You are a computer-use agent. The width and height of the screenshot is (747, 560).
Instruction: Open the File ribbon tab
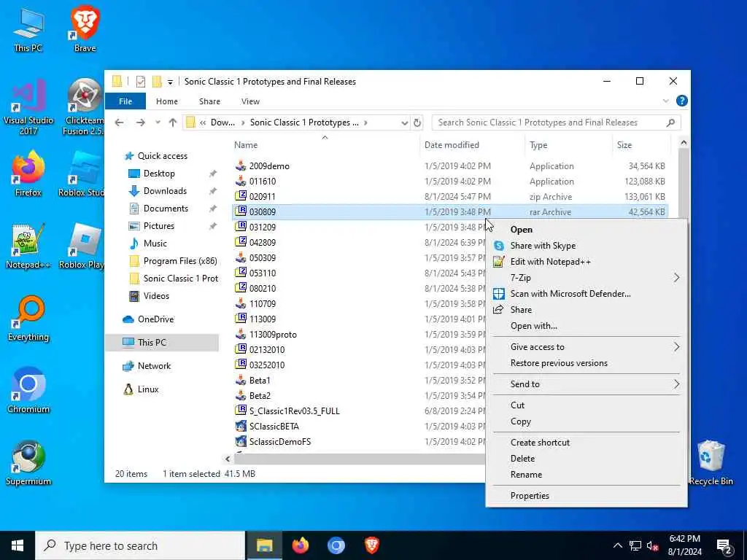click(125, 101)
